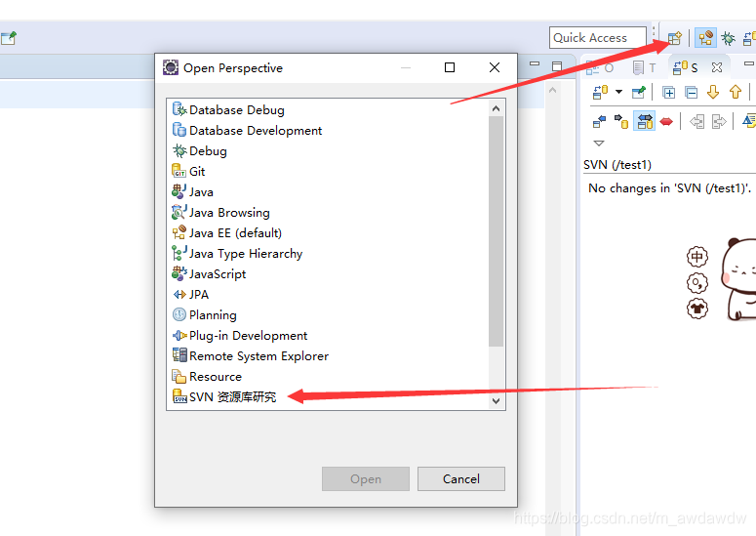The image size is (756, 536).
Task: Go to previous difference up arrow
Action: click(x=736, y=92)
